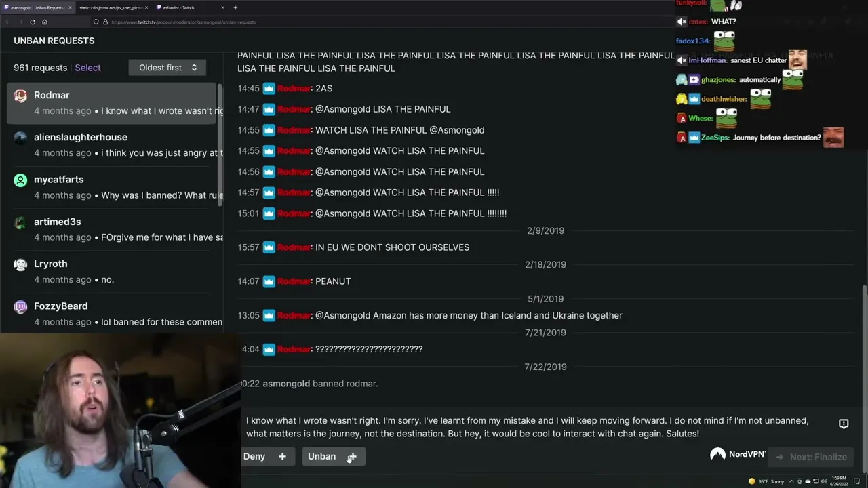Close the esfandtv Twitch tab
The image size is (868, 488).
point(222,7)
